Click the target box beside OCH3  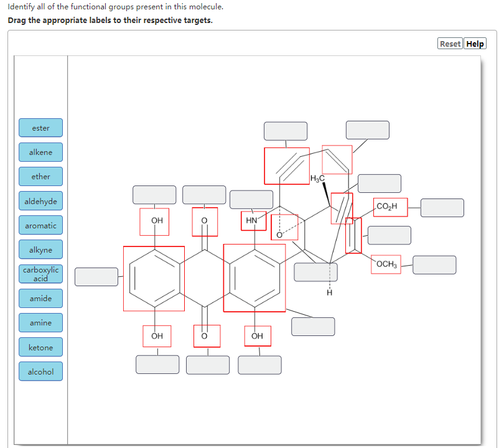[434, 264]
